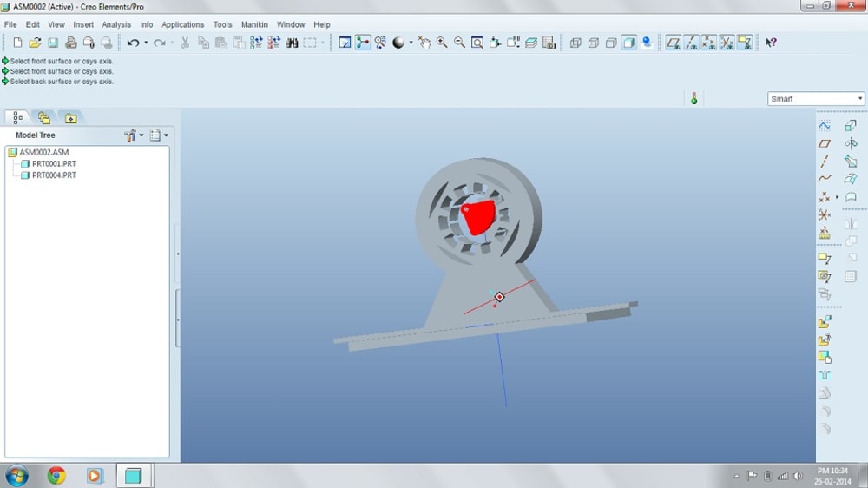Print using the printer icon
This screenshot has width=868, height=488.
point(71,43)
